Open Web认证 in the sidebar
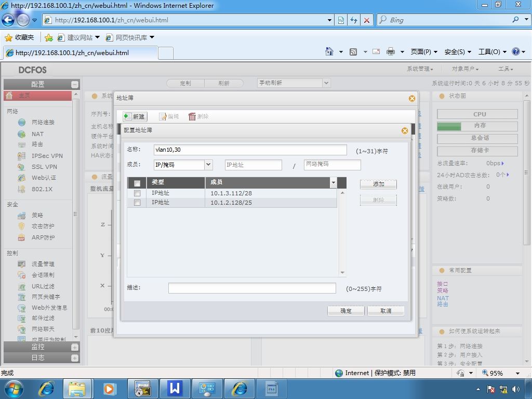Screen dimensions: 532x399 tap(44, 178)
